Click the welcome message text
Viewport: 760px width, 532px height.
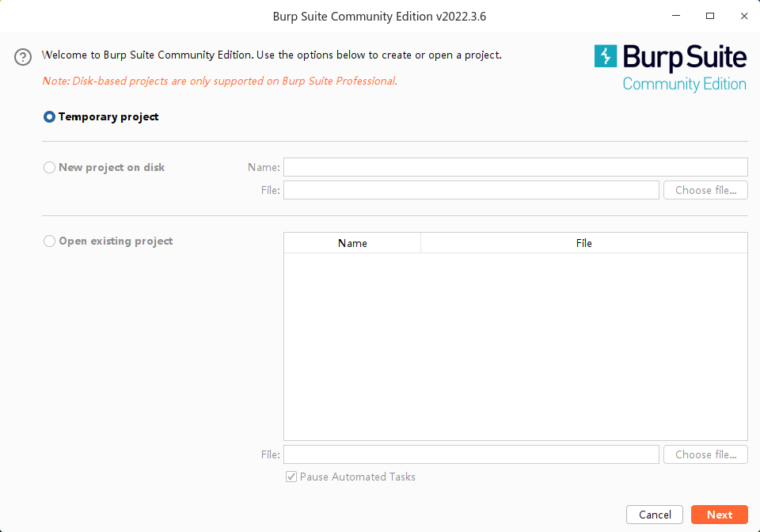pyautogui.click(x=272, y=55)
